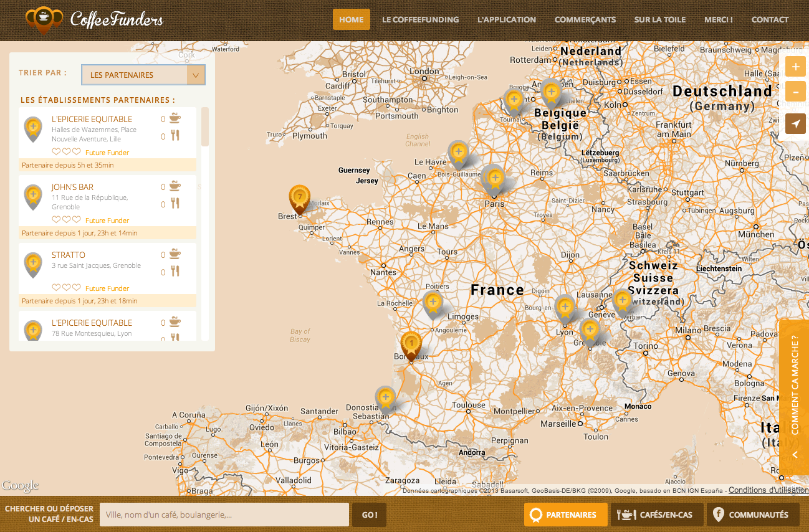Click the GO! search button
This screenshot has width=809, height=532.
point(370,515)
